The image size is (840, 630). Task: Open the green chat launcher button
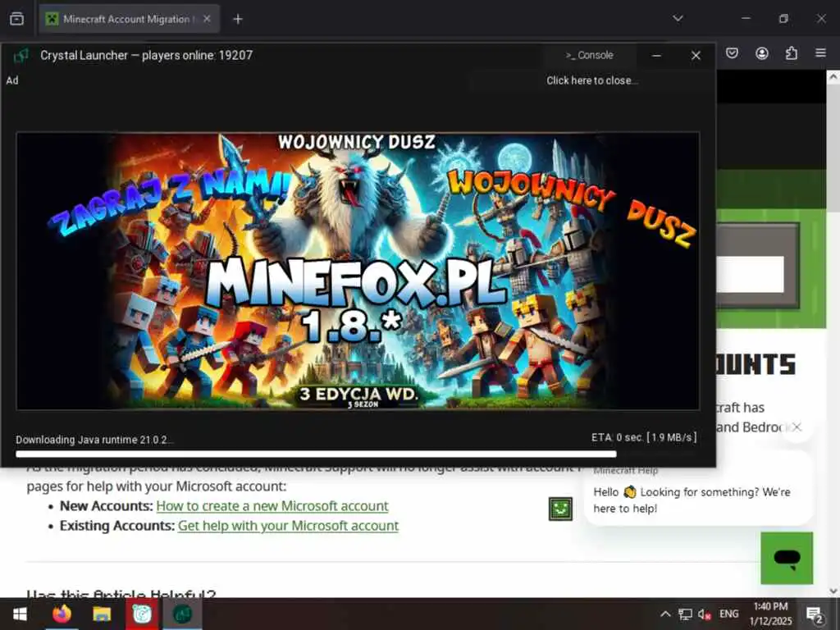787,558
